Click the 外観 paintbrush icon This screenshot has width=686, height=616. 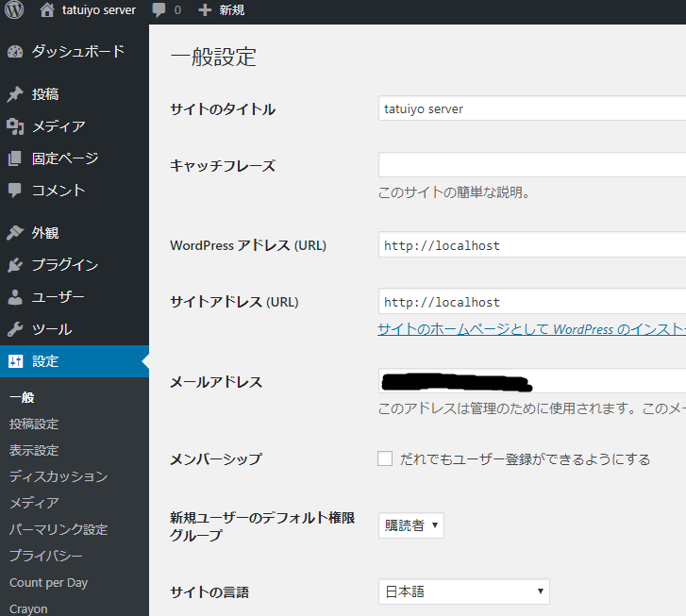(x=15, y=233)
